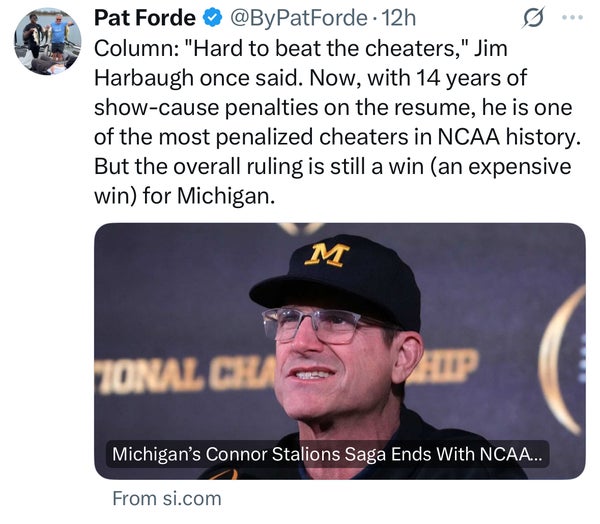Open the three-dot more options menu
The height and width of the screenshot is (524, 600).
[572, 18]
